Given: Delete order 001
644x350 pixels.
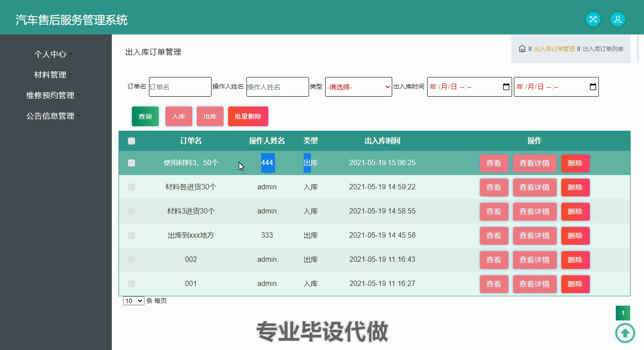Looking at the screenshot, I should click(576, 284).
